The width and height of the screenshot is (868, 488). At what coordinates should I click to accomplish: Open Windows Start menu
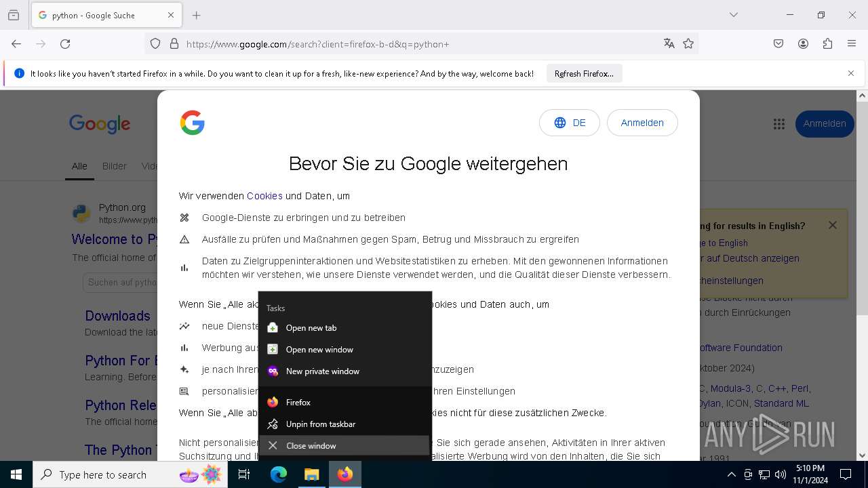pyautogui.click(x=16, y=474)
